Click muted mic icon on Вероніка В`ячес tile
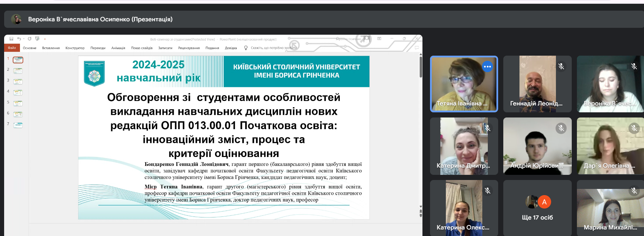This screenshot has width=644, height=236. point(634,66)
